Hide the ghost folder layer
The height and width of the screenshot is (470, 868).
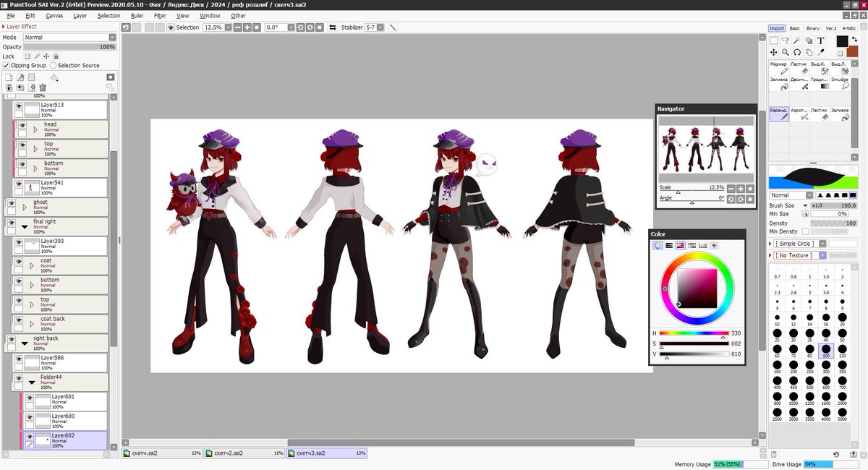pos(11,203)
